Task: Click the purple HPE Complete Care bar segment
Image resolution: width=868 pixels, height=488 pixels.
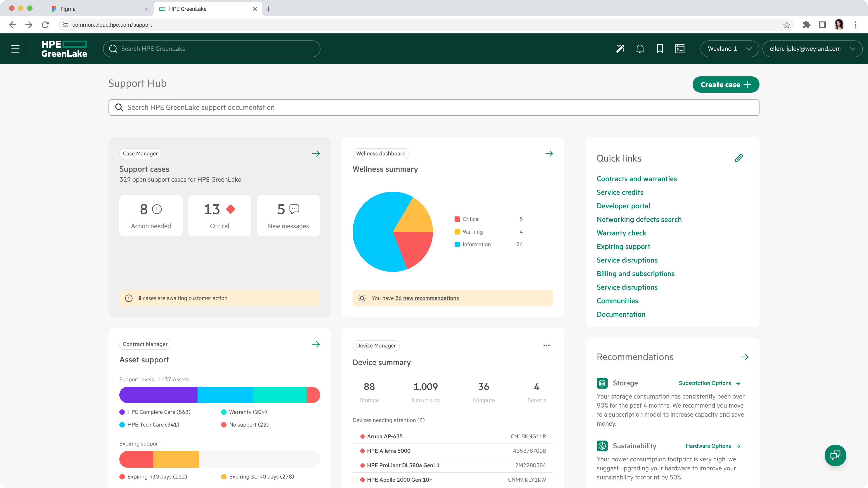Action: [x=158, y=395]
